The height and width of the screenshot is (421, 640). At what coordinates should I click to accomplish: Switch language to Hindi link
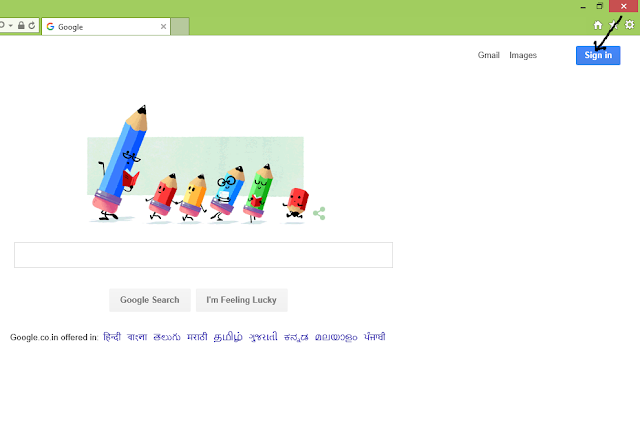pyautogui.click(x=112, y=337)
